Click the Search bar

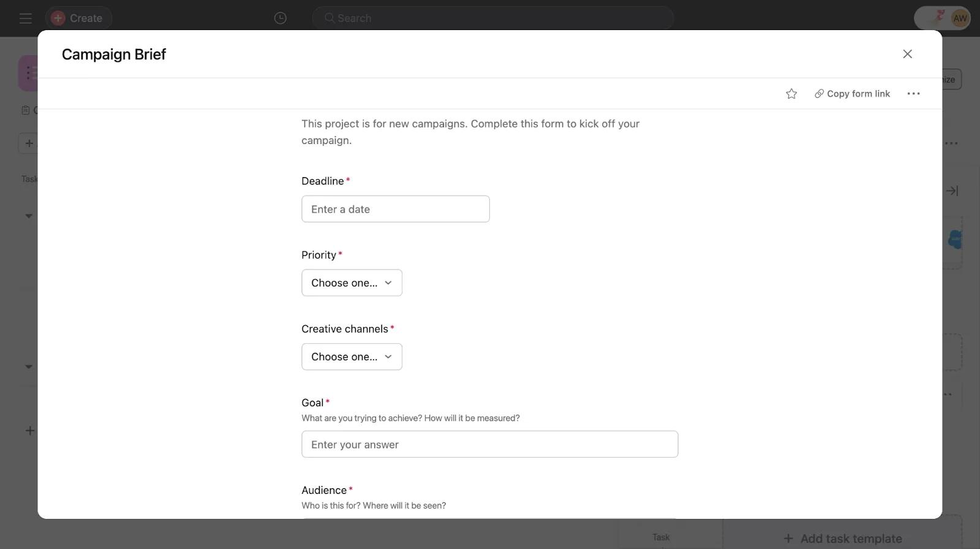pyautogui.click(x=492, y=18)
